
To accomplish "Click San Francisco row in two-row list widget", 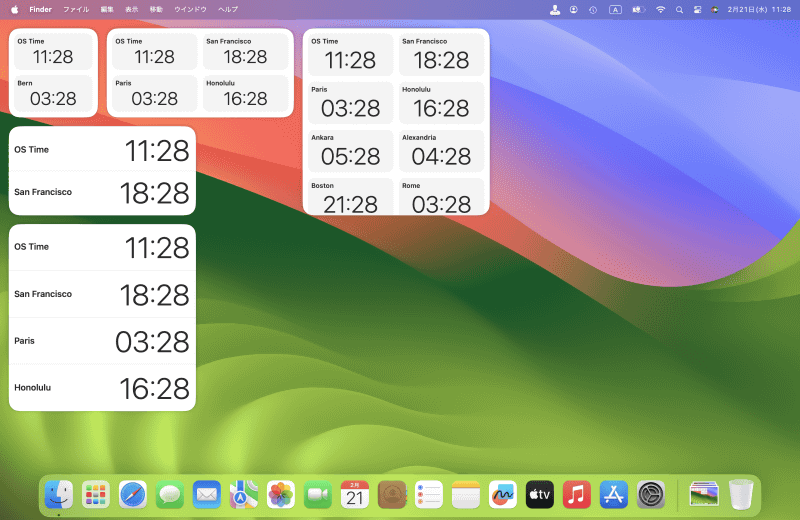I will [102, 192].
